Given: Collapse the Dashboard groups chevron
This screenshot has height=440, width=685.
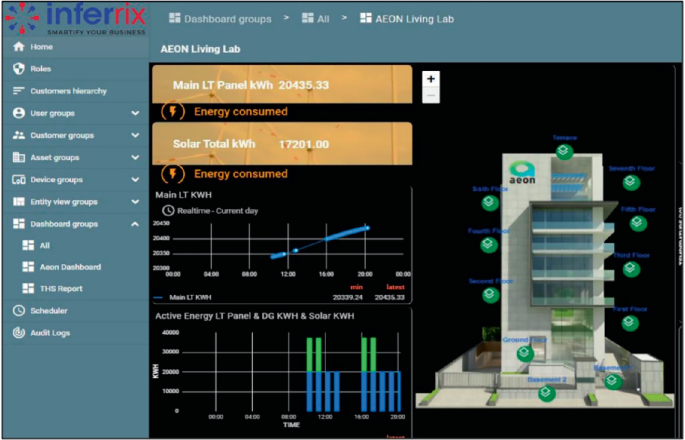Looking at the screenshot, I should [x=135, y=224].
